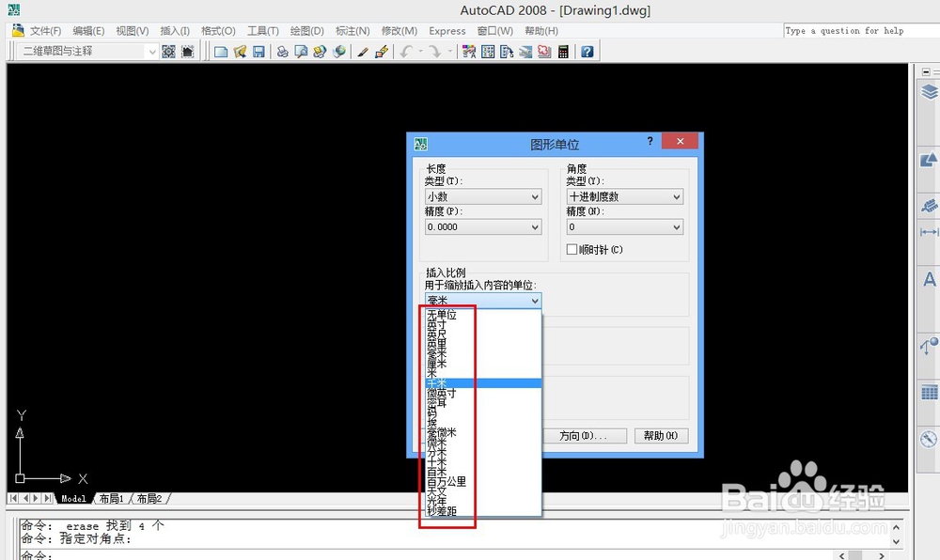Open the Express menu
This screenshot has width=940, height=560.
point(447,31)
